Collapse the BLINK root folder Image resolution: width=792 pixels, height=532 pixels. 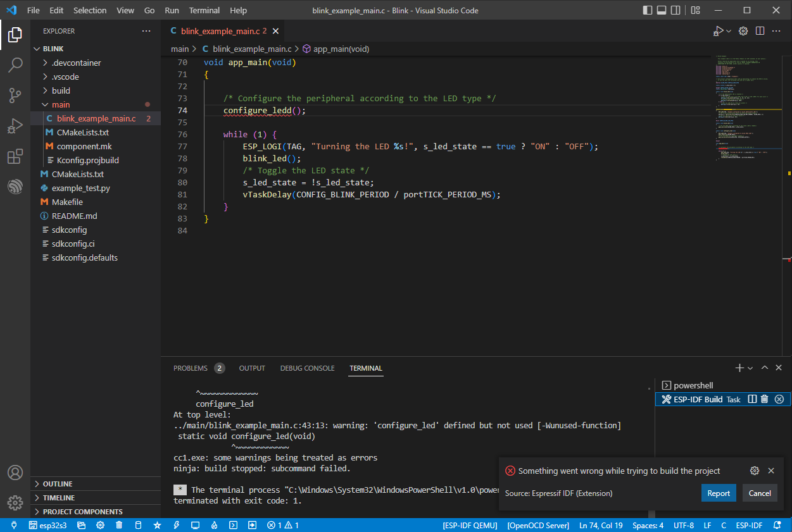coord(95,49)
